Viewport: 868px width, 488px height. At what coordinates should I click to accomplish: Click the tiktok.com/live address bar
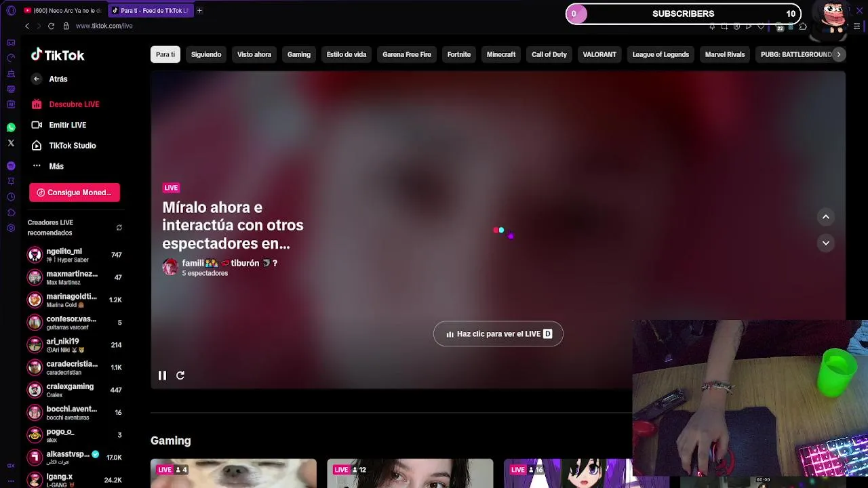104,26
